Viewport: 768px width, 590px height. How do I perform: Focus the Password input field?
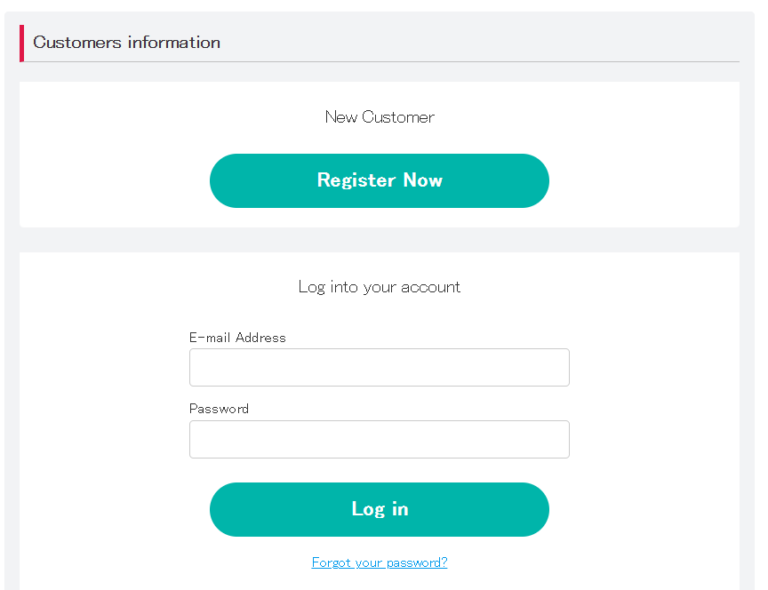(x=379, y=439)
